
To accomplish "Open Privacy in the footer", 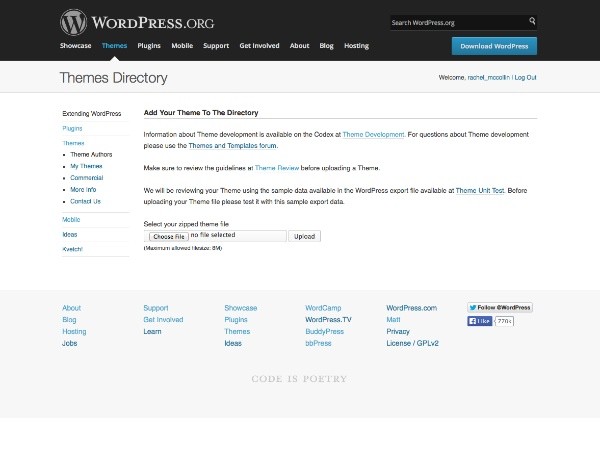I will click(398, 331).
